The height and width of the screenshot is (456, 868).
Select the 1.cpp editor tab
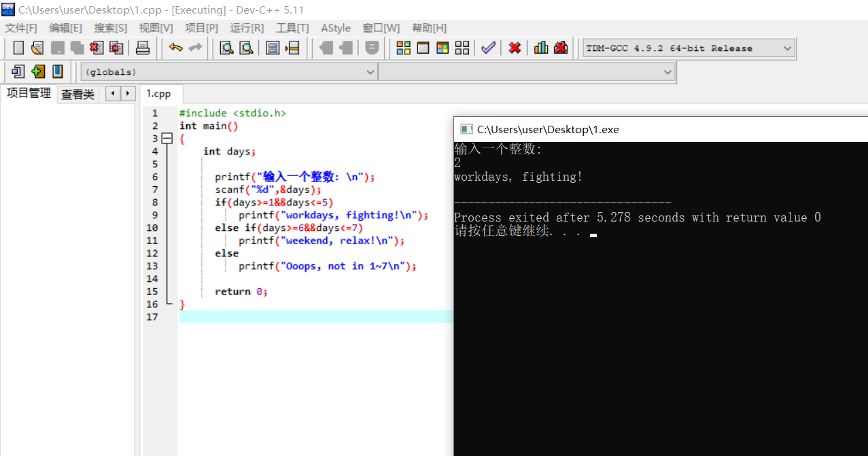point(159,94)
